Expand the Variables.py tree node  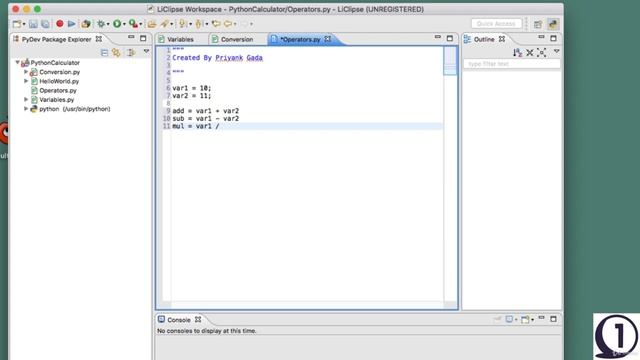[26, 100]
